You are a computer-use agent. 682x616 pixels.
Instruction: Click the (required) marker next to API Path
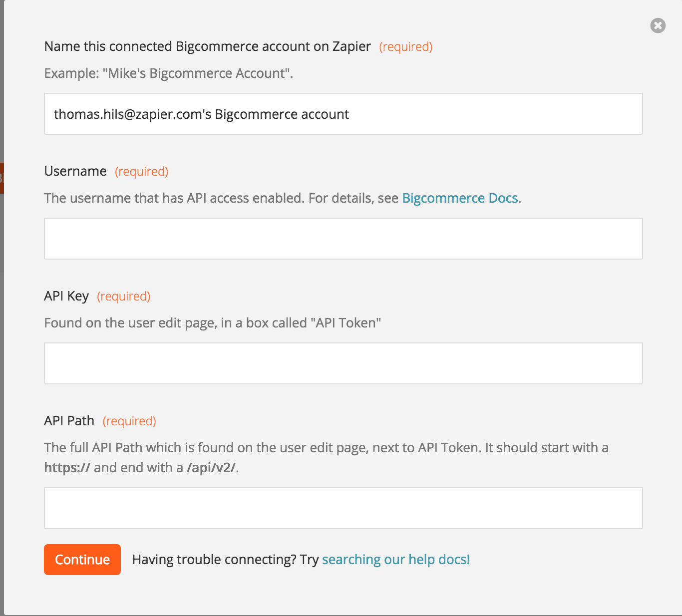(x=130, y=421)
